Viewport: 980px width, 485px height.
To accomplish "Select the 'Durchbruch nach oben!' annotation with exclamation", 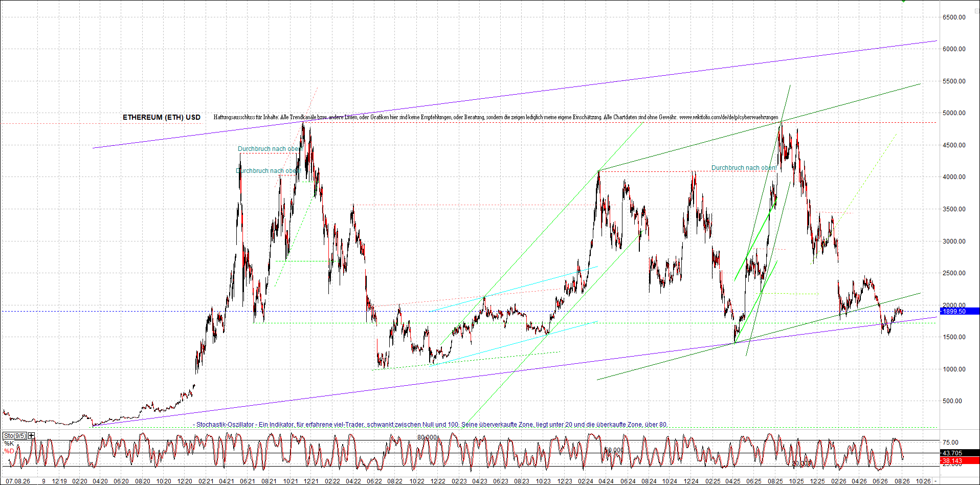I will (x=744, y=168).
